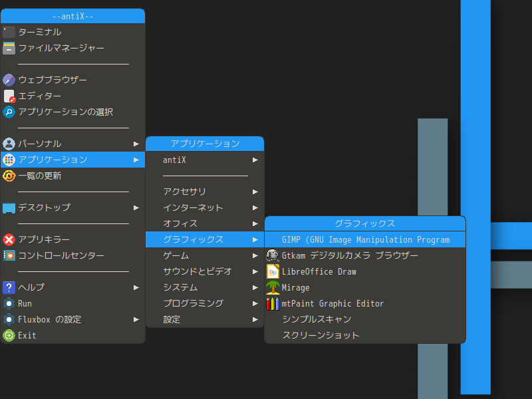Click the Gtkam camera icon
The image size is (532, 399).
tap(273, 255)
